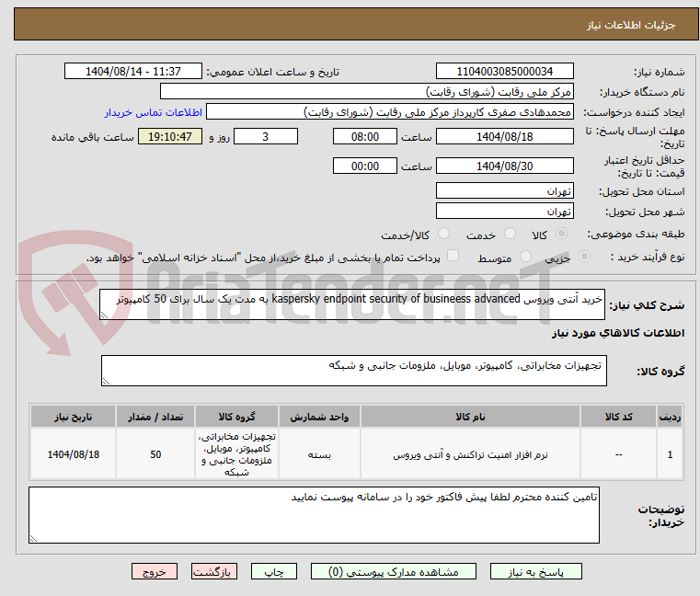The width and height of the screenshot is (700, 596).
Task: Click the resize handle of گروه کالا textarea
Action: coord(106,382)
